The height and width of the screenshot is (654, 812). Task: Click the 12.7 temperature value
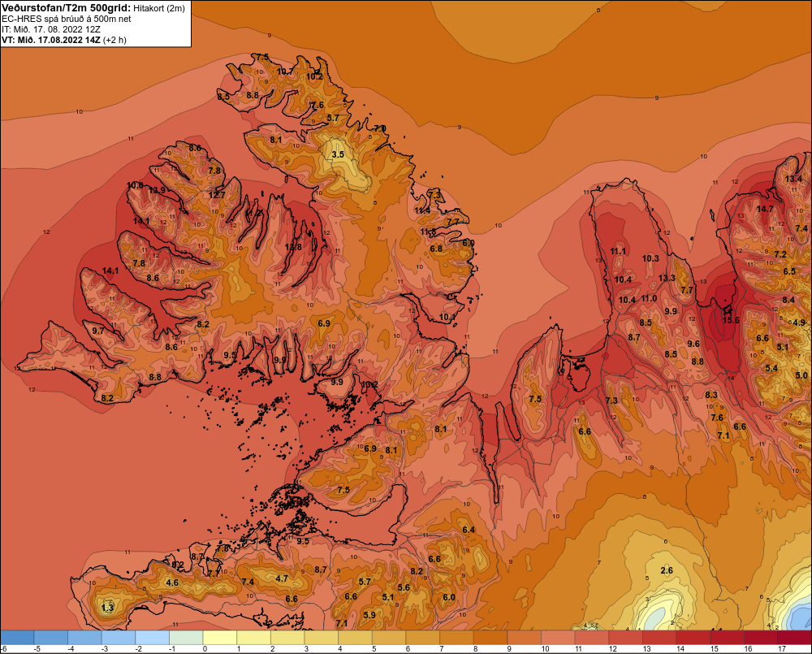(217, 195)
